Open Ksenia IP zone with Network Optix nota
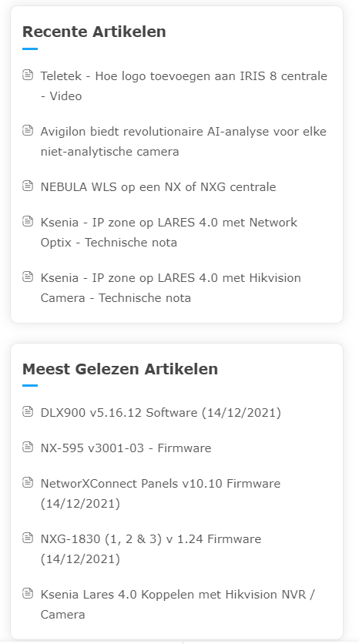 (169, 232)
